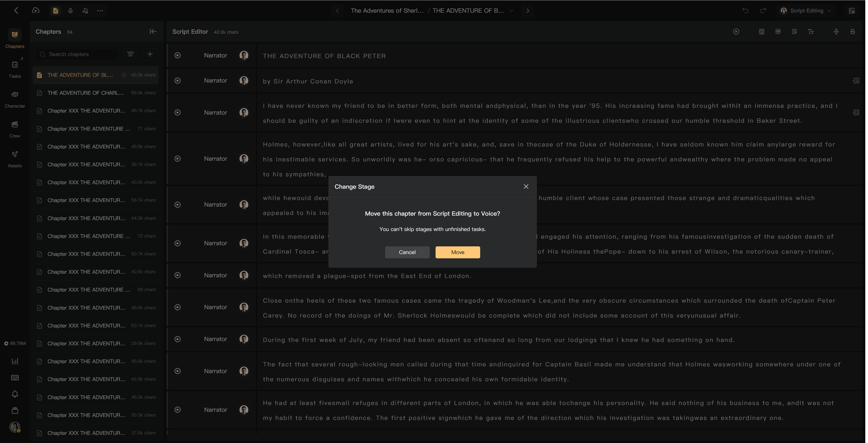The height and width of the screenshot is (443, 868).
Task: Open chapter filter options
Action: (131, 54)
